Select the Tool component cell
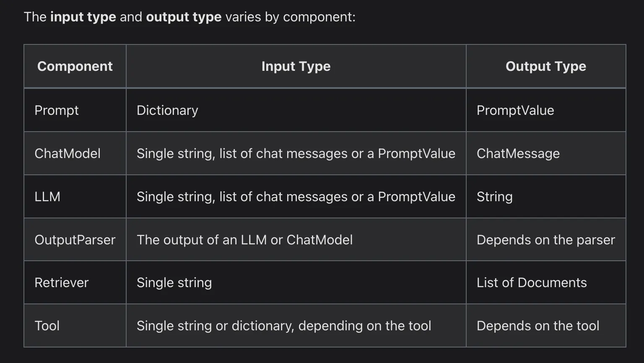644x363 pixels. [47, 326]
